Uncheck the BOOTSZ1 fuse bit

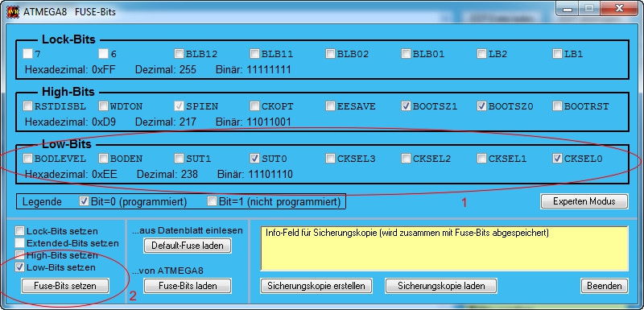[x=406, y=106]
